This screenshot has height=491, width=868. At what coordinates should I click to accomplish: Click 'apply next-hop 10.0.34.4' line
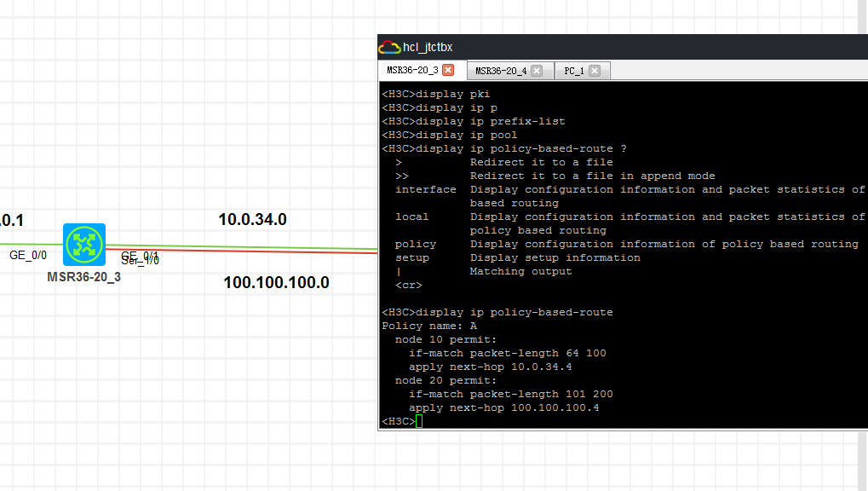[491, 367]
